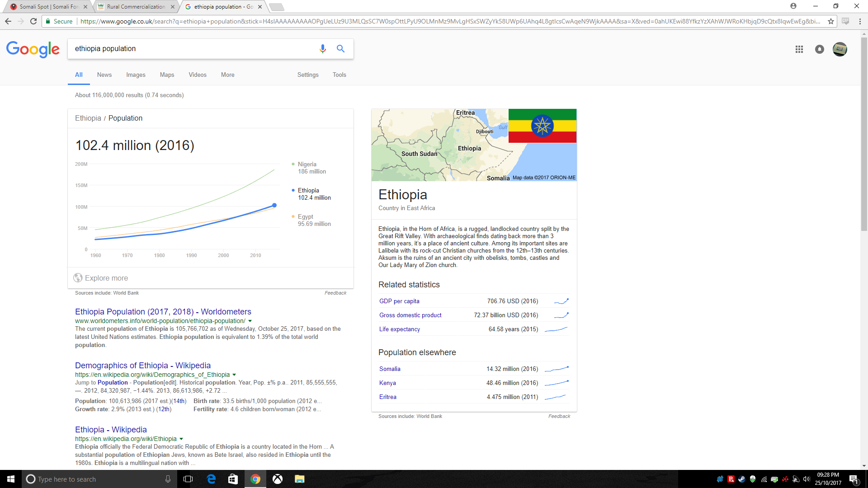Image resolution: width=868 pixels, height=488 pixels.
Task: Click the browser forward arrow
Action: tap(21, 21)
